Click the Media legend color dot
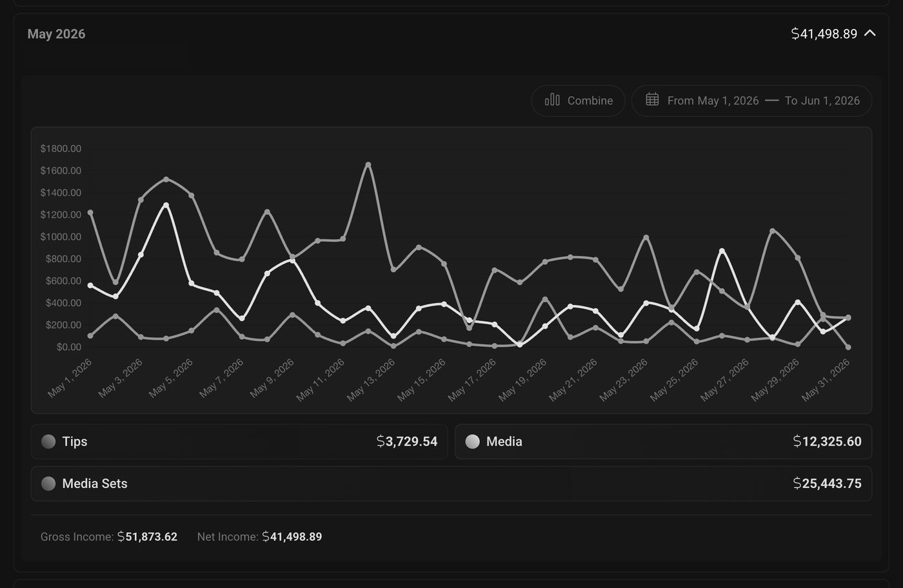 (x=472, y=442)
